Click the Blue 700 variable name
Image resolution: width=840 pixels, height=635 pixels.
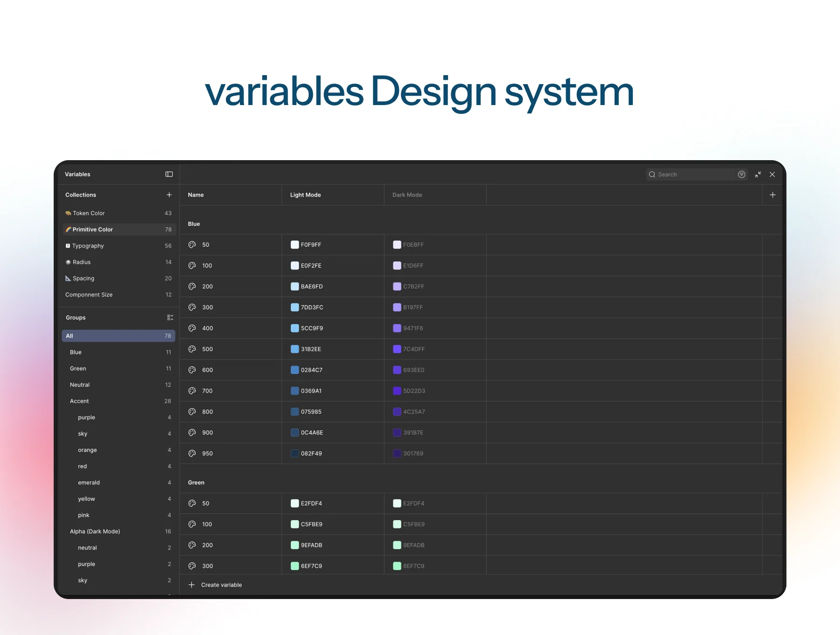[207, 391]
